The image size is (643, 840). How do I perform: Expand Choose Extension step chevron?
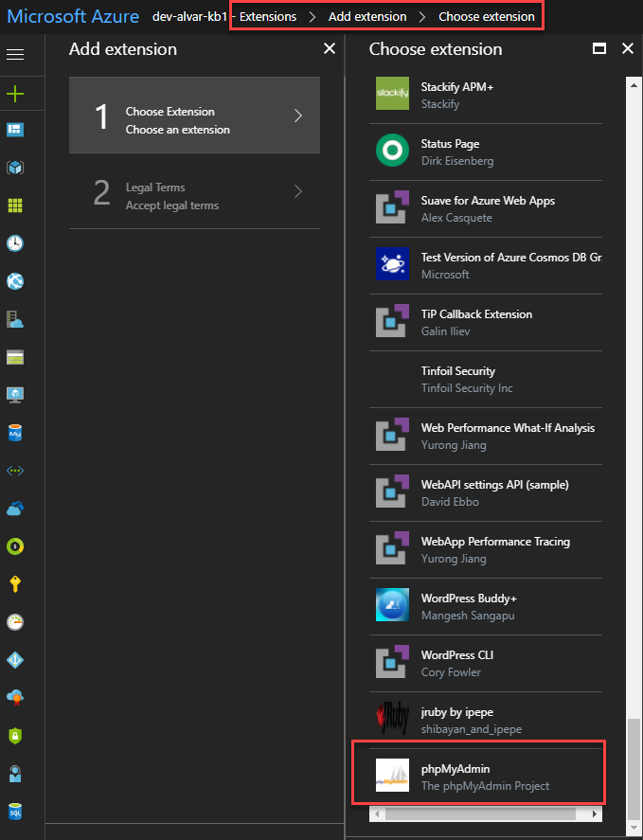click(x=298, y=116)
